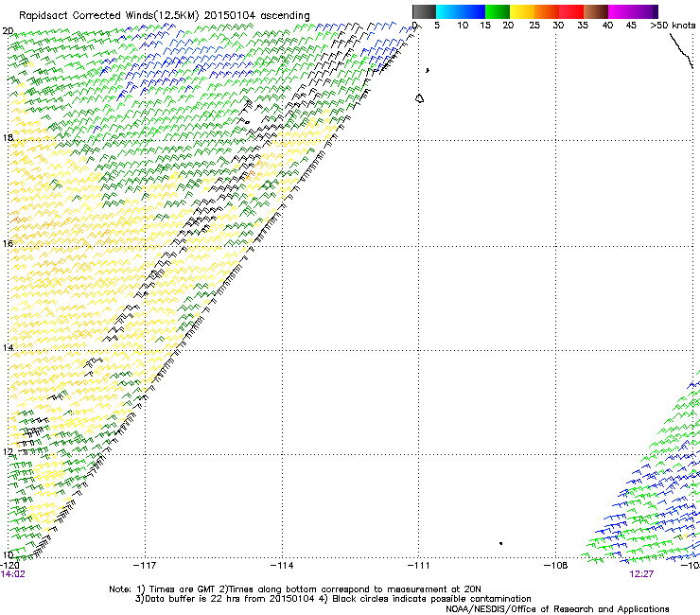Click the latitude label '18'

[8, 137]
